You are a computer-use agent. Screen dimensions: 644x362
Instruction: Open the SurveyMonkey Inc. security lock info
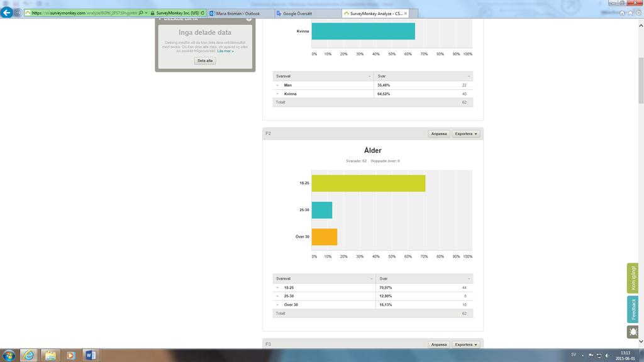click(174, 13)
